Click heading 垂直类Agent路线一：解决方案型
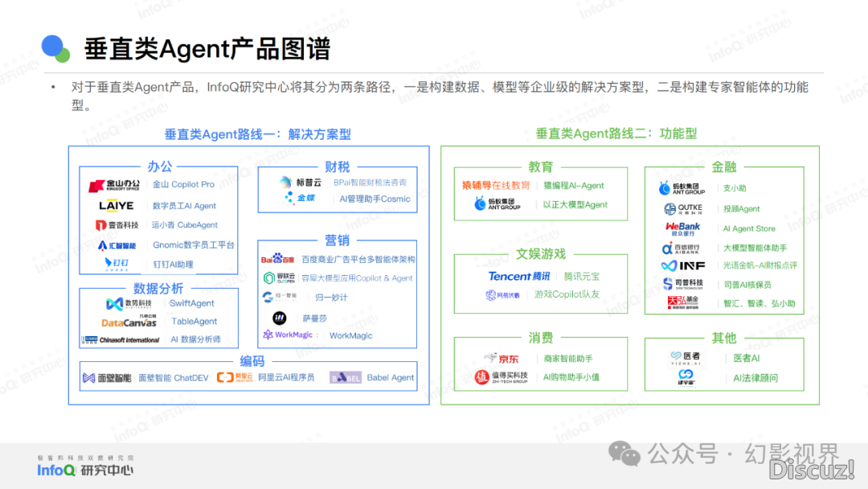Image resolution: width=868 pixels, height=489 pixels. 258,134
